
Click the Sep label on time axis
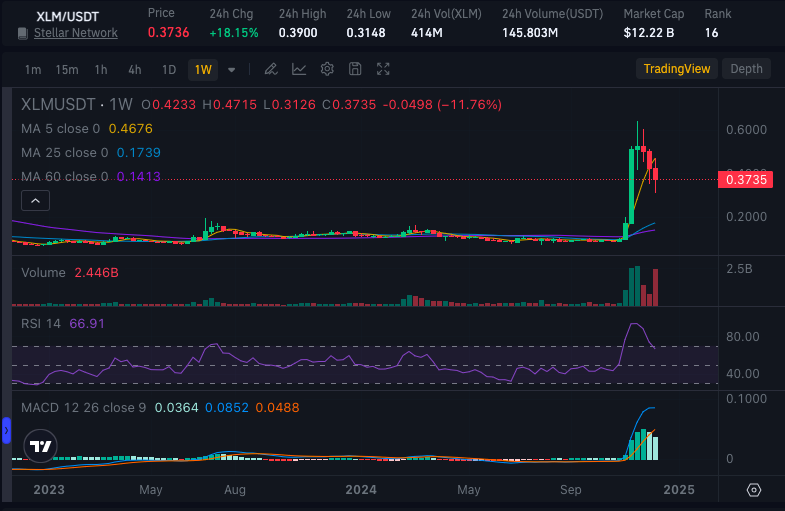click(x=571, y=489)
